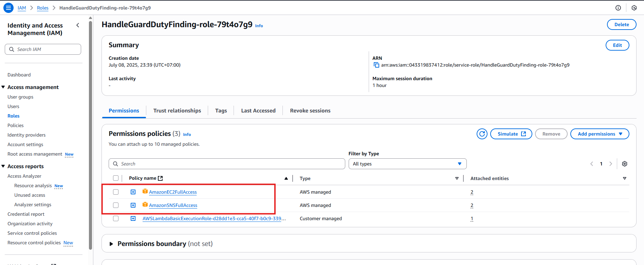Open Credential report in the sidebar
Viewport: 644px width, 265px height.
tap(26, 214)
